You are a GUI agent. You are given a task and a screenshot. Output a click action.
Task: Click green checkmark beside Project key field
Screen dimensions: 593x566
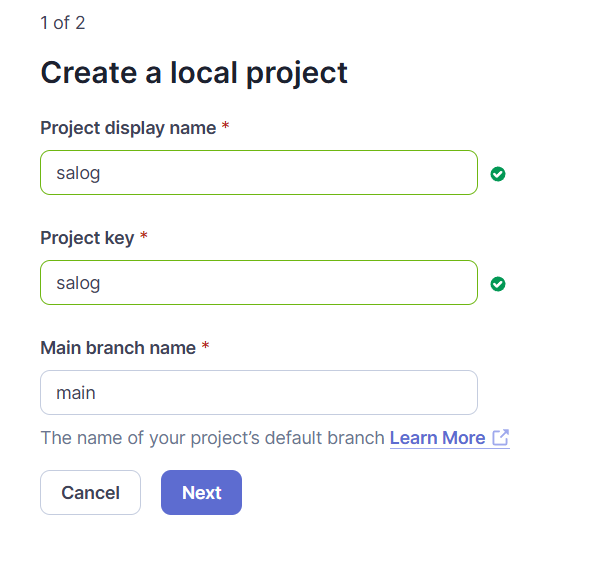click(498, 284)
